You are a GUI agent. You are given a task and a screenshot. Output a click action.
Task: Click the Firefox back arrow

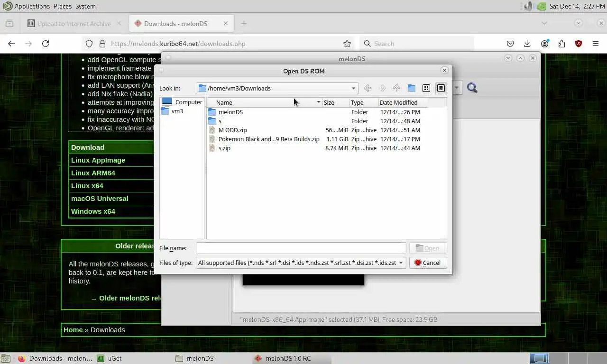[x=11, y=44]
